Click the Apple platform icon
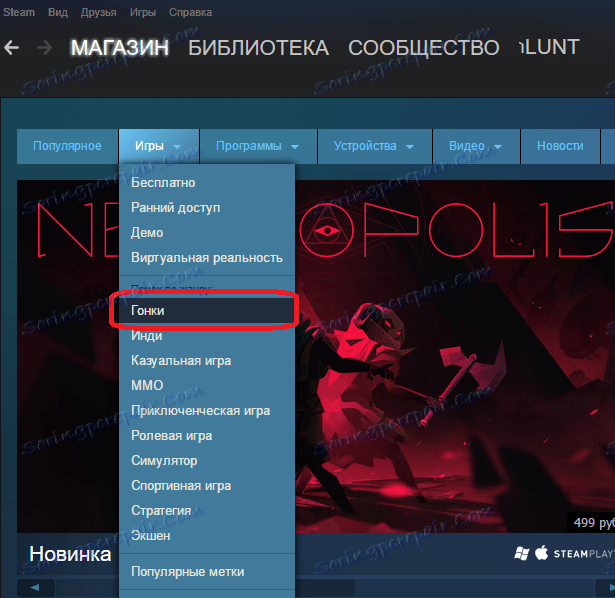 [x=542, y=553]
